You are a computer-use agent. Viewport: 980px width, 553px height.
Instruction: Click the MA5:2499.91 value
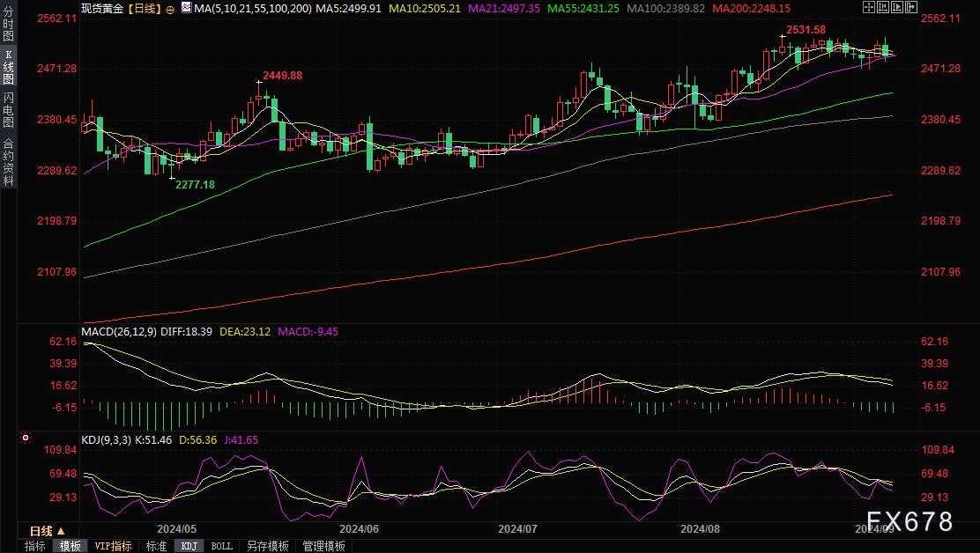click(x=348, y=9)
